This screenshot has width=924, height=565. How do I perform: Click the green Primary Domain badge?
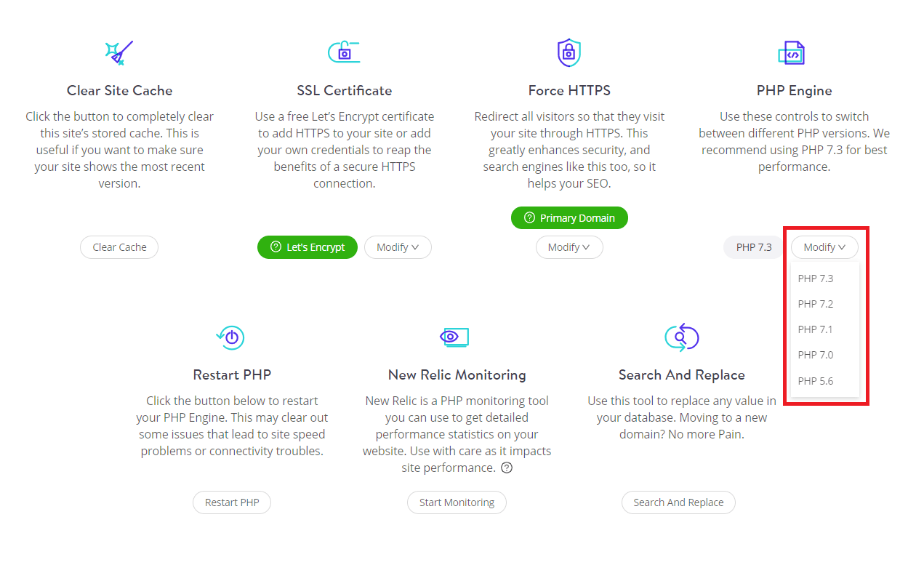pyautogui.click(x=569, y=217)
